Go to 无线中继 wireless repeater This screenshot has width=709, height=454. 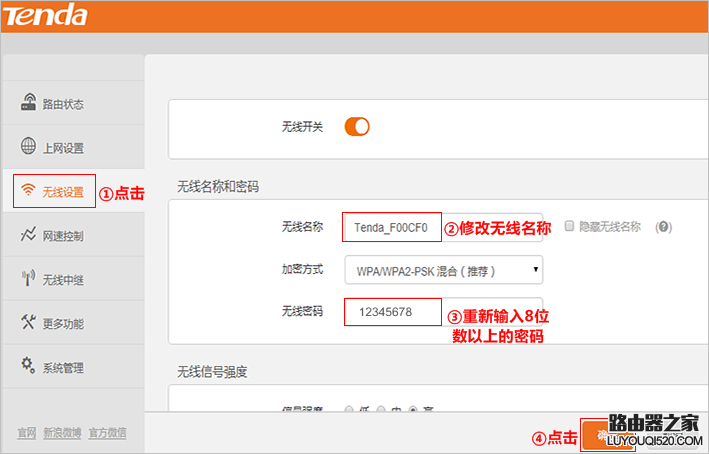62,280
